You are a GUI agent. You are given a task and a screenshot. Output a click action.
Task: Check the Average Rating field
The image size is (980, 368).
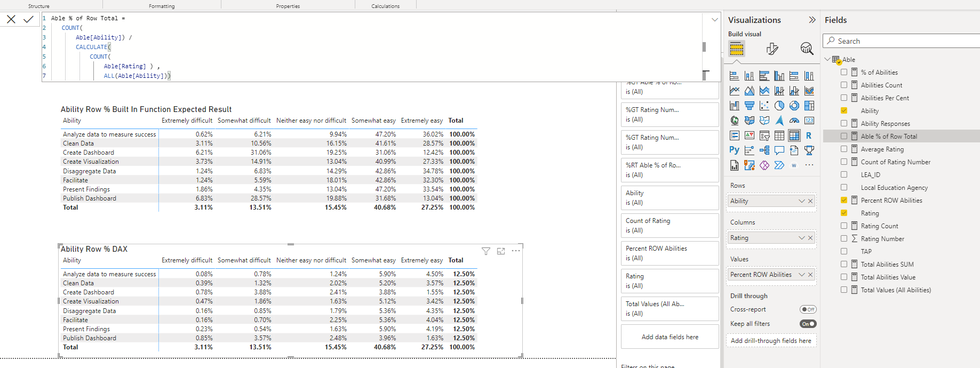click(x=844, y=149)
